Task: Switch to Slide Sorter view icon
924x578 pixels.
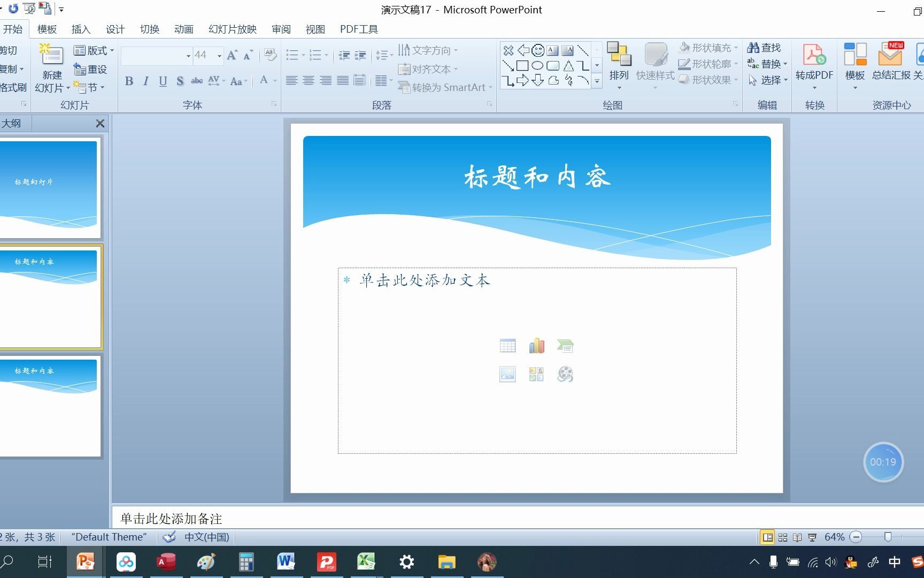Action: [x=783, y=537]
